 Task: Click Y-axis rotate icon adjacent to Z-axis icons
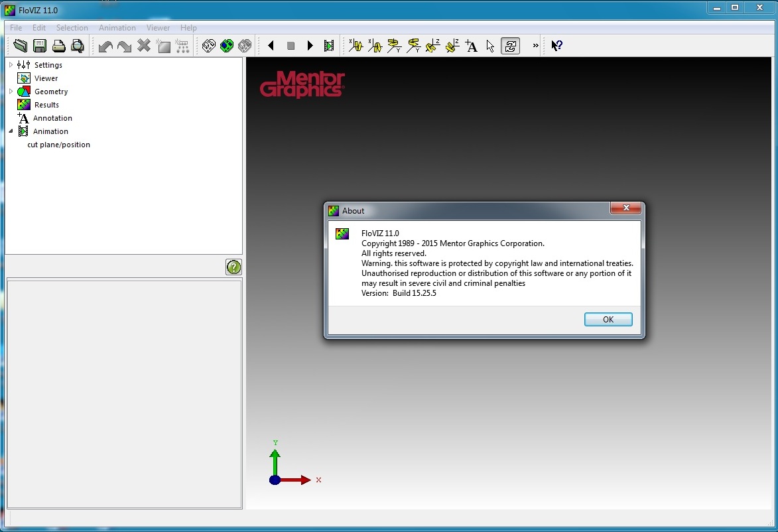point(413,46)
